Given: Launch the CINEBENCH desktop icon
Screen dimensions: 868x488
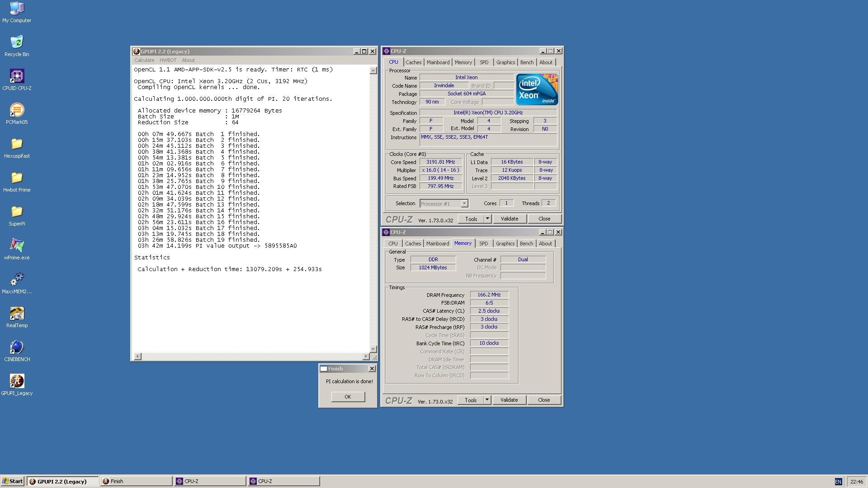Looking at the screenshot, I should pos(17,351).
